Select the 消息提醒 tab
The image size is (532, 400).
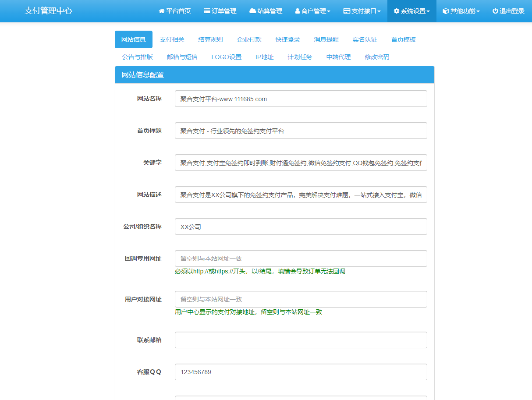[x=326, y=39]
